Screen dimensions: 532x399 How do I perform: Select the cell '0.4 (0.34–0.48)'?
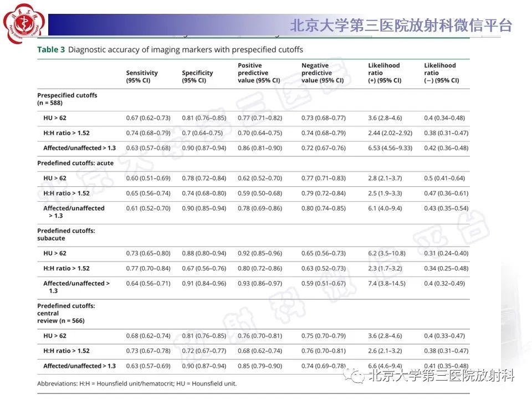click(444, 117)
